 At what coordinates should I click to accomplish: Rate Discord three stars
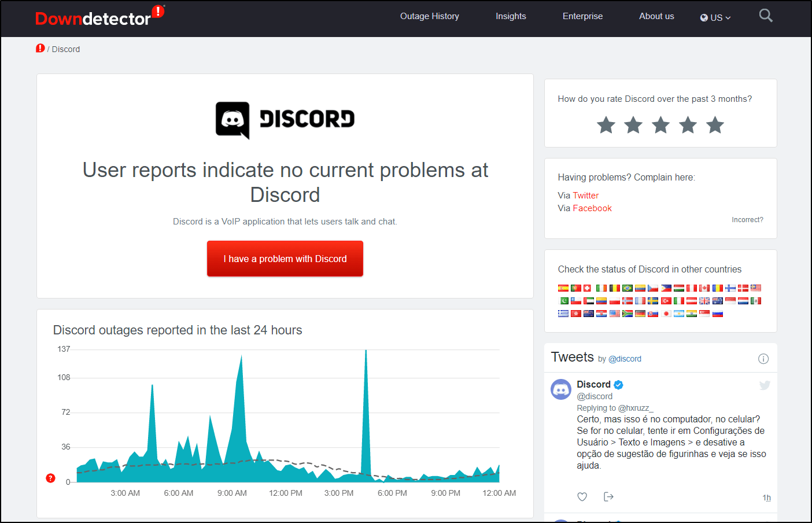[660, 125]
